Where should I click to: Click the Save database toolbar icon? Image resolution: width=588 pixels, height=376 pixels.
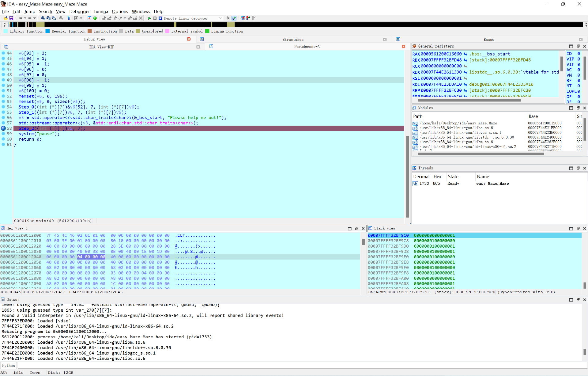(x=11, y=18)
